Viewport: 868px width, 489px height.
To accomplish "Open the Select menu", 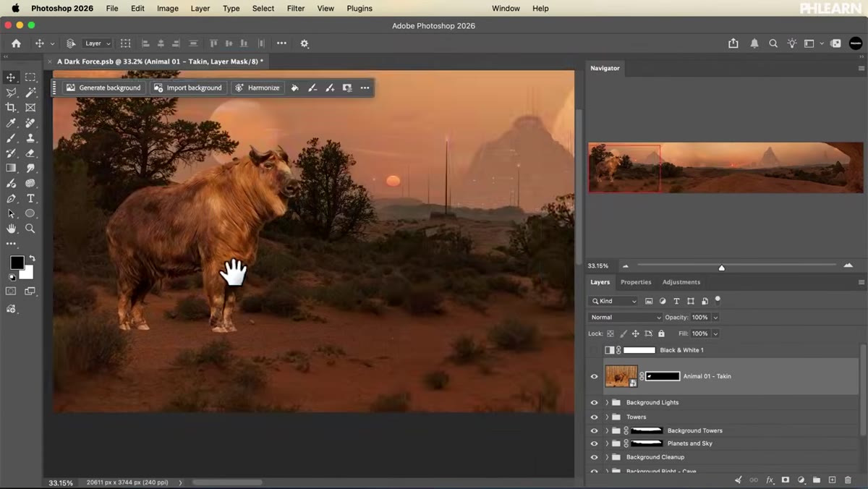I will (x=263, y=9).
